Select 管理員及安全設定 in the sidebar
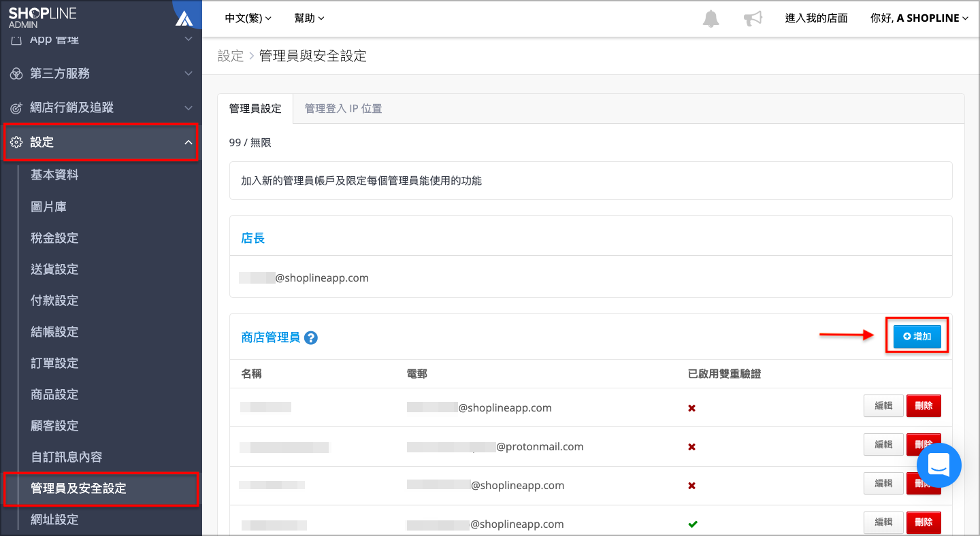 pyautogui.click(x=78, y=488)
